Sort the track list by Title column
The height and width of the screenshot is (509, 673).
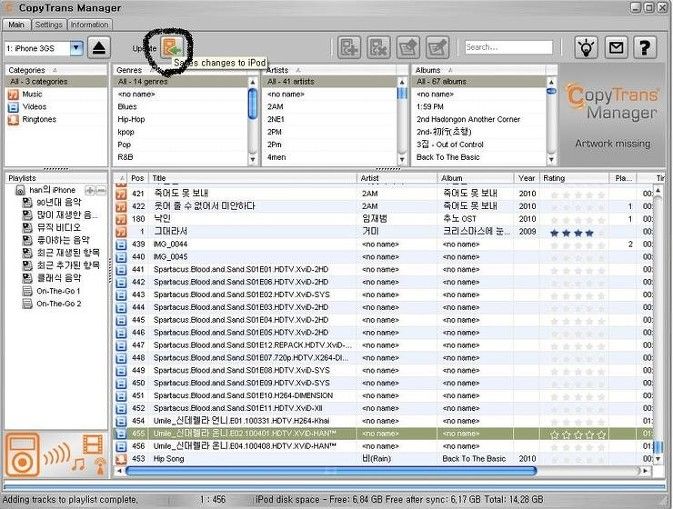coord(252,178)
